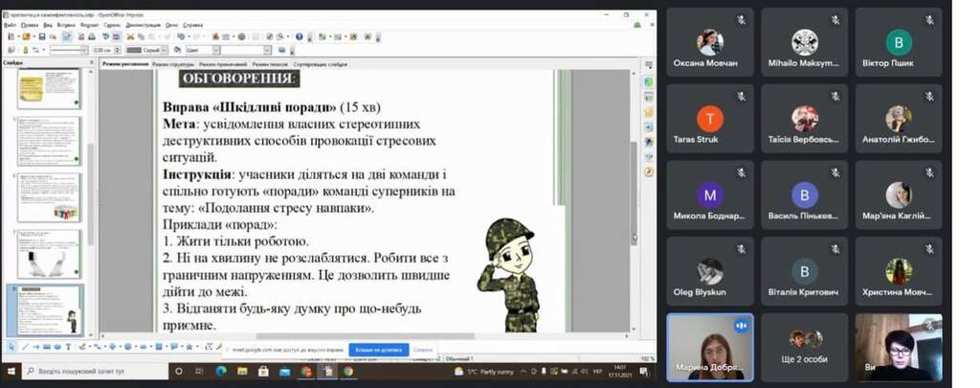Select the Rectangle tool in drawing toolbar
Screen dimensions: 980x388
(47, 346)
